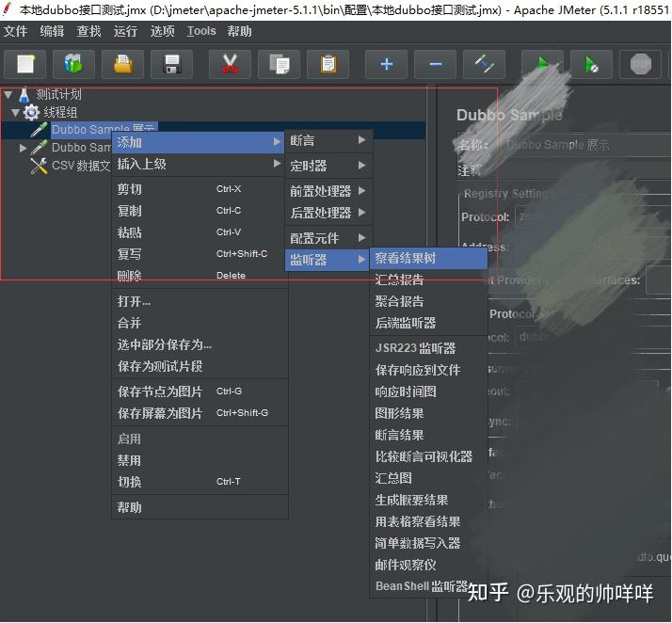This screenshot has width=672, height=623.
Task: Select 保存响应到文件 entry
Action: 428,370
